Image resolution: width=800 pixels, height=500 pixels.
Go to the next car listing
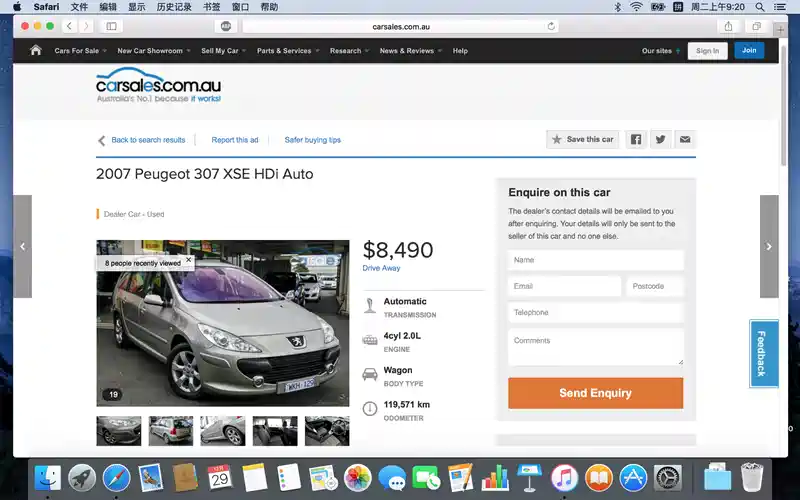[x=769, y=246]
